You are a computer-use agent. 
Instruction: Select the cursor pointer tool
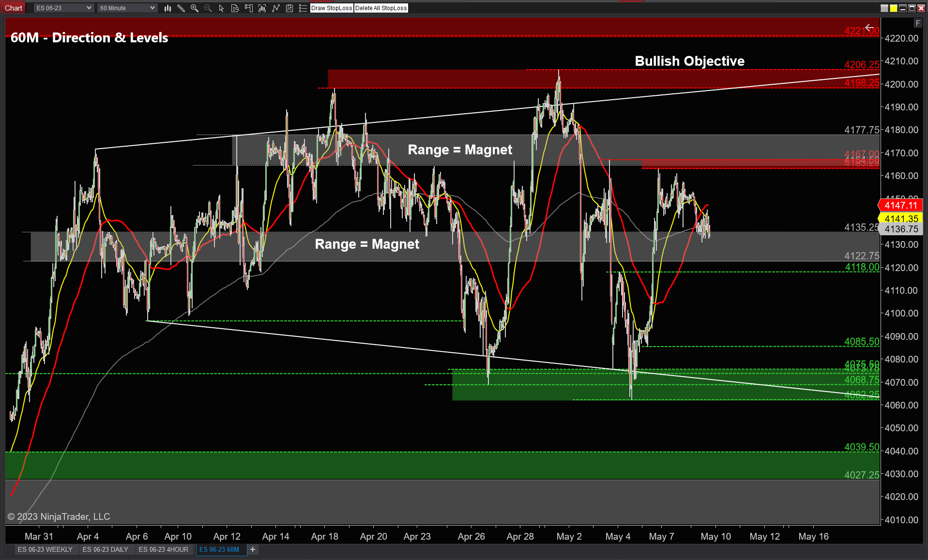(x=221, y=8)
